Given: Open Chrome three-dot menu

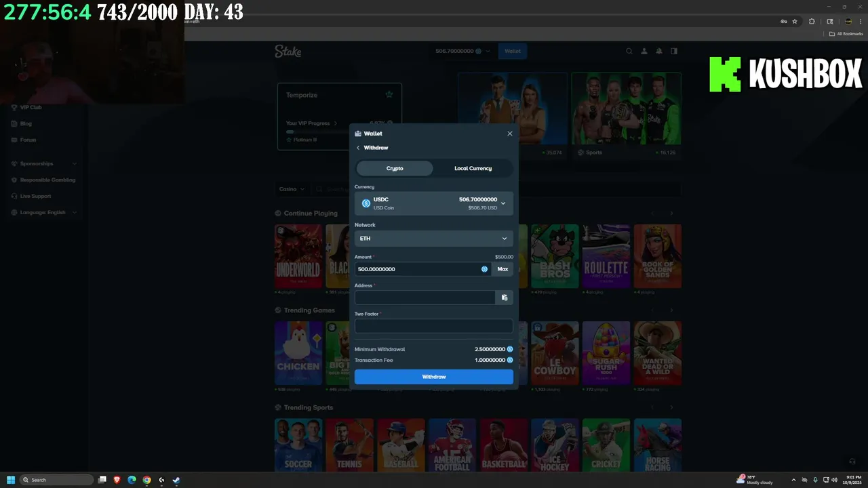Looking at the screenshot, I should [861, 21].
